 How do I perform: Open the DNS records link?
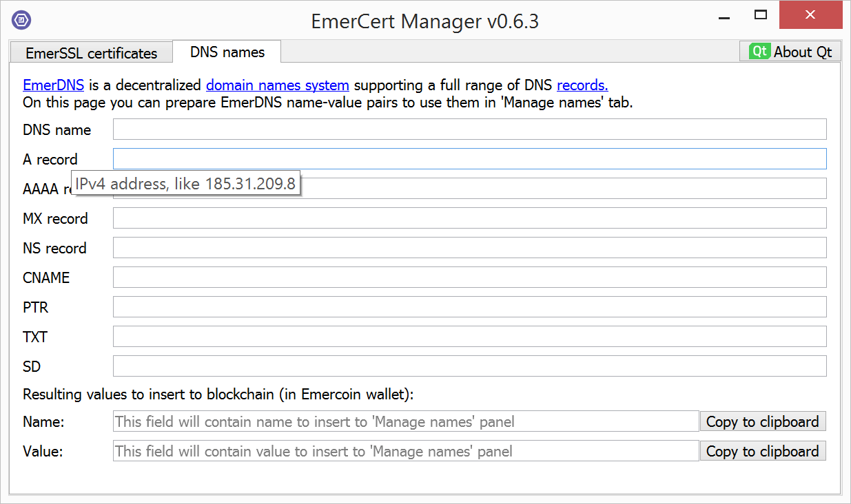coord(582,85)
